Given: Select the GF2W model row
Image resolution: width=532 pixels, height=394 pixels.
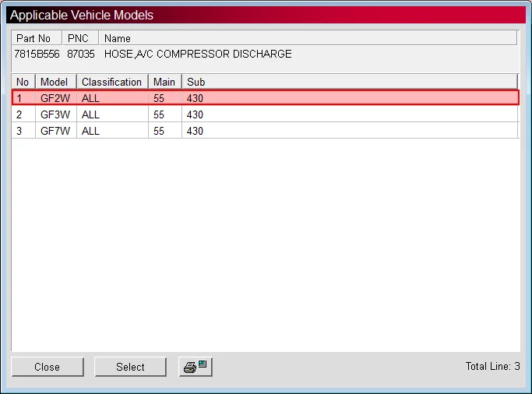Looking at the screenshot, I should point(266,97).
